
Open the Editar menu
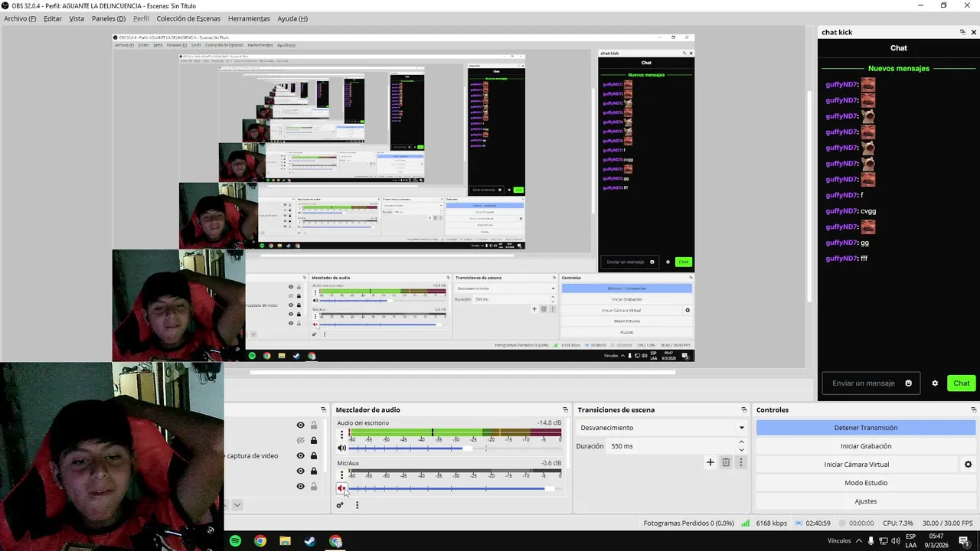pos(52,18)
